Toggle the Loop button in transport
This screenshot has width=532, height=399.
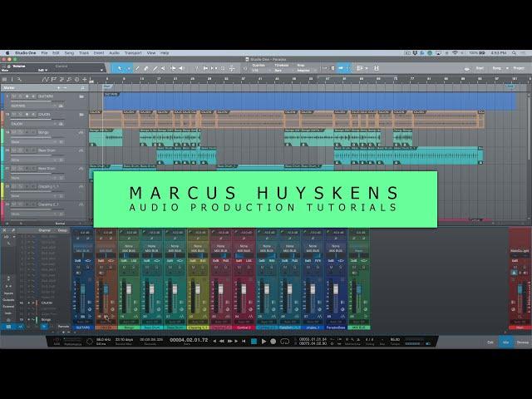(284, 341)
